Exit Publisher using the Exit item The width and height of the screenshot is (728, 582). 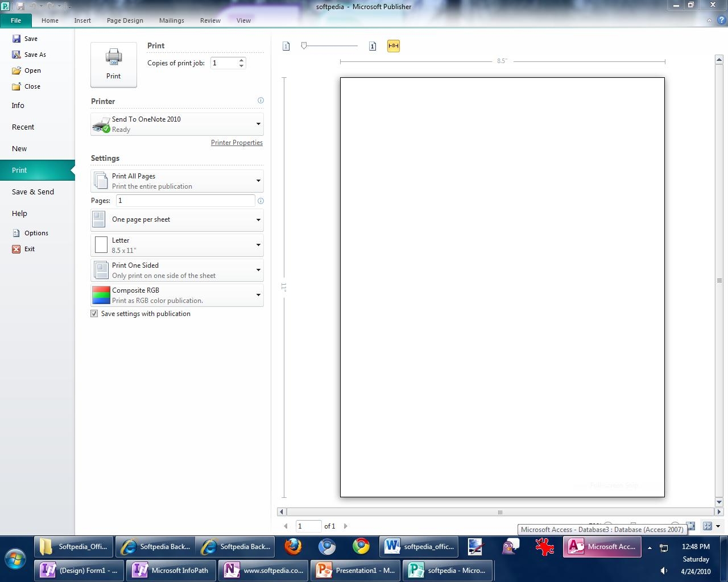(x=29, y=249)
